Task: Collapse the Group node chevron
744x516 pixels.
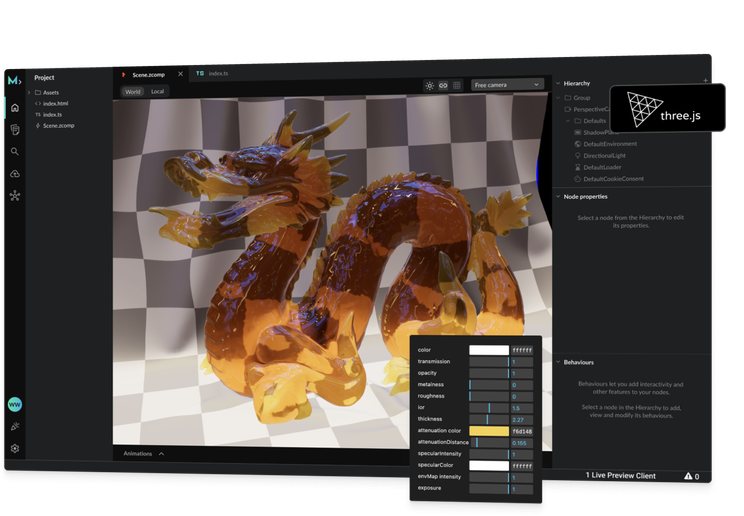Action: click(x=558, y=98)
